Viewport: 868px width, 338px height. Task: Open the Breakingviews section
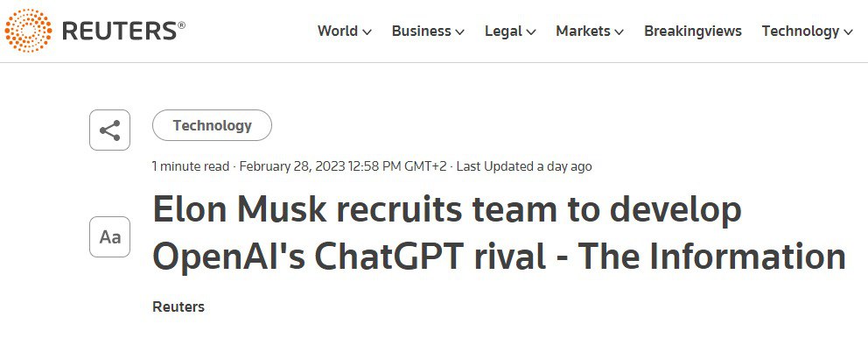[x=692, y=31]
